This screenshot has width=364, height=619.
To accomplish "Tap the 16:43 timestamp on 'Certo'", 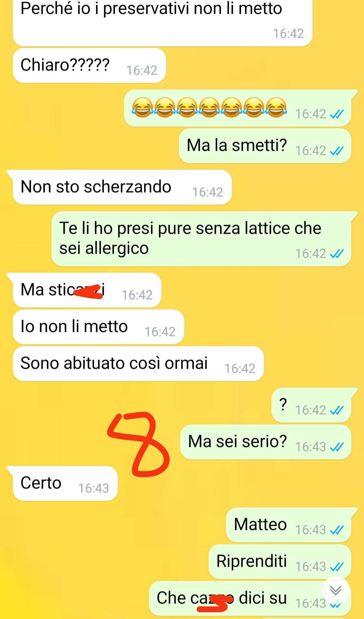I will tap(93, 488).
